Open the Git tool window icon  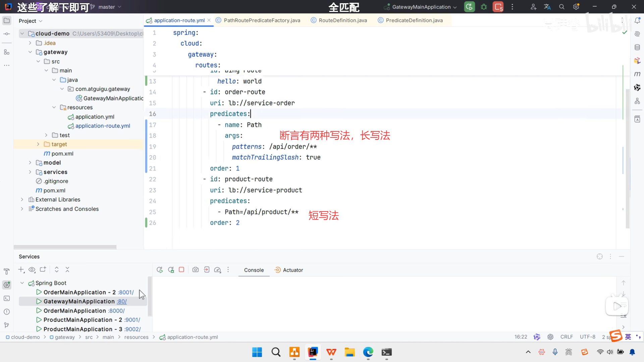point(6,325)
